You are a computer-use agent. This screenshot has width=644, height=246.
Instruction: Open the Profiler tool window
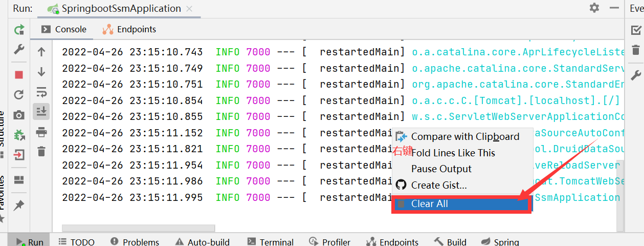(330, 242)
